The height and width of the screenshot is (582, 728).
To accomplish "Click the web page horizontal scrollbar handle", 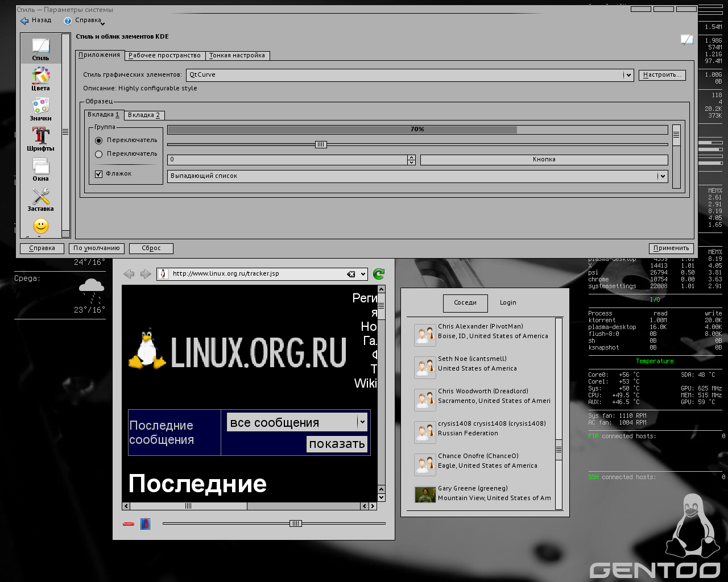I will click(x=188, y=506).
